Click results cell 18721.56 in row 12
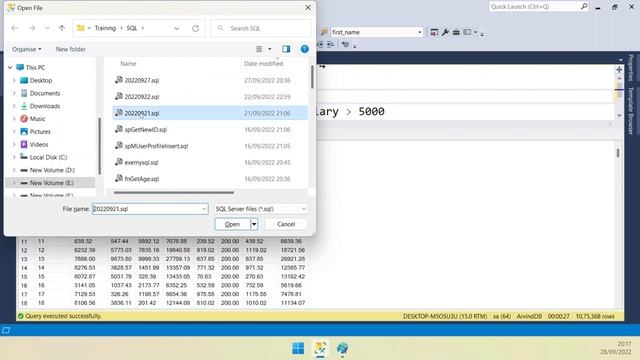Image resolution: width=640 pixels, height=360 pixels. [x=293, y=250]
